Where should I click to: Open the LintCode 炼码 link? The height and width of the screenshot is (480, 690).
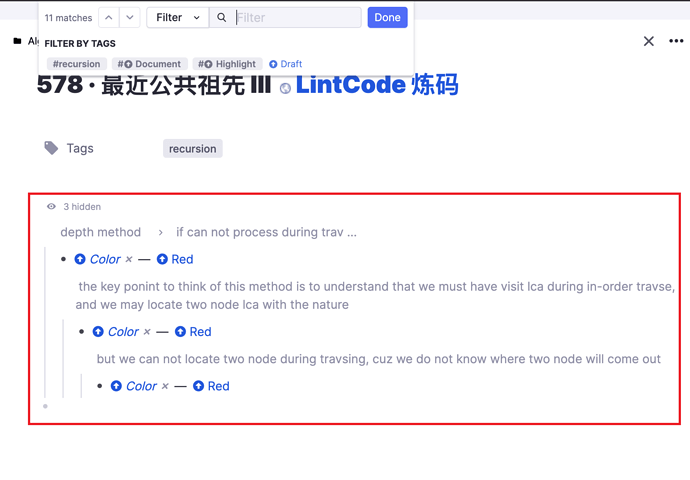pyautogui.click(x=377, y=84)
